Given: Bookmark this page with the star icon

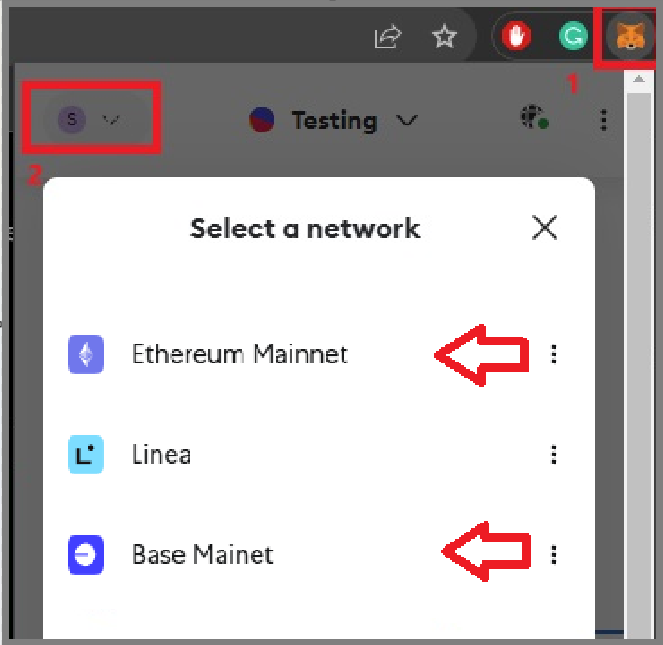Looking at the screenshot, I should coord(444,36).
